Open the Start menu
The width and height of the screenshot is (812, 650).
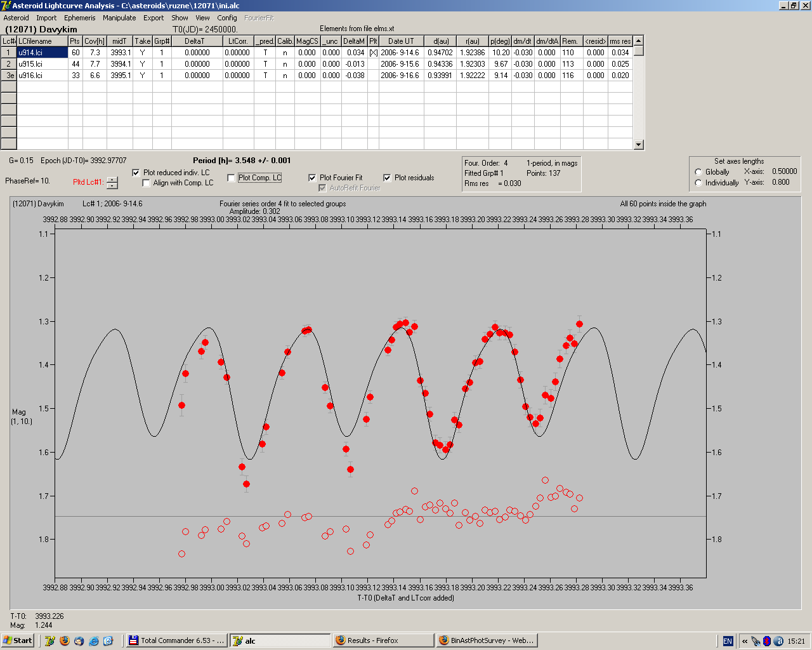(18, 640)
